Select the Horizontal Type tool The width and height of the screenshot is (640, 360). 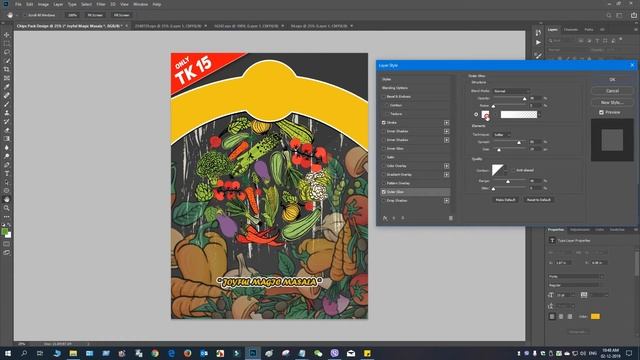pyautogui.click(x=7, y=173)
